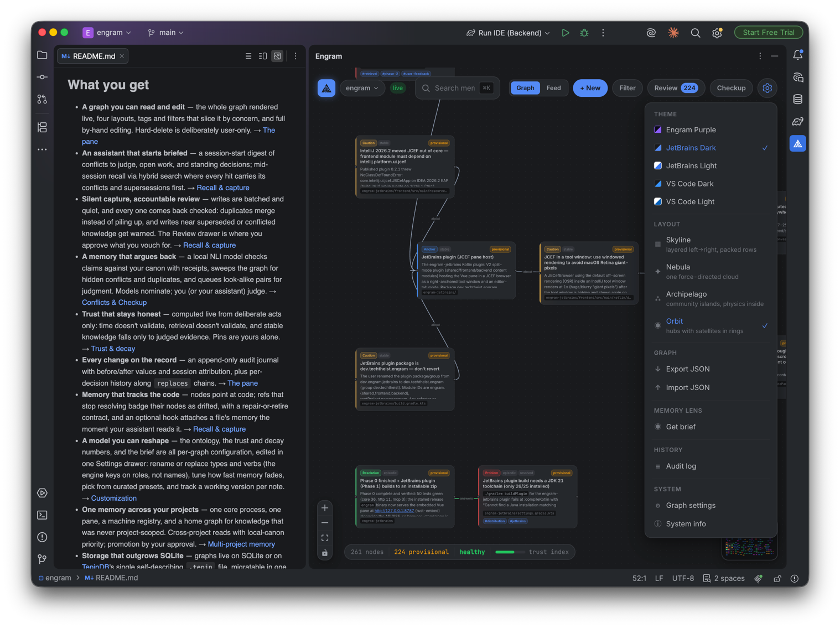The height and width of the screenshot is (628, 840).
Task: Switch README to editor-only view
Action: [248, 56]
